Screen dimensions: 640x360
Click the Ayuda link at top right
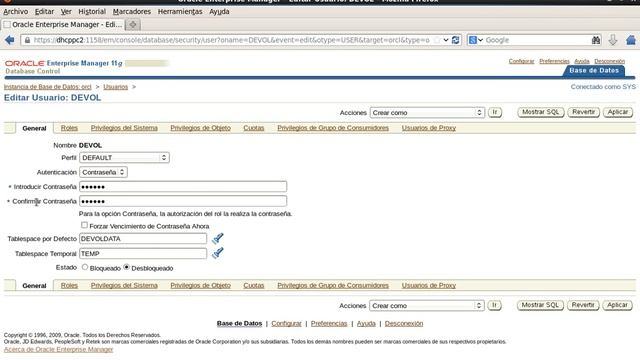[582, 61]
